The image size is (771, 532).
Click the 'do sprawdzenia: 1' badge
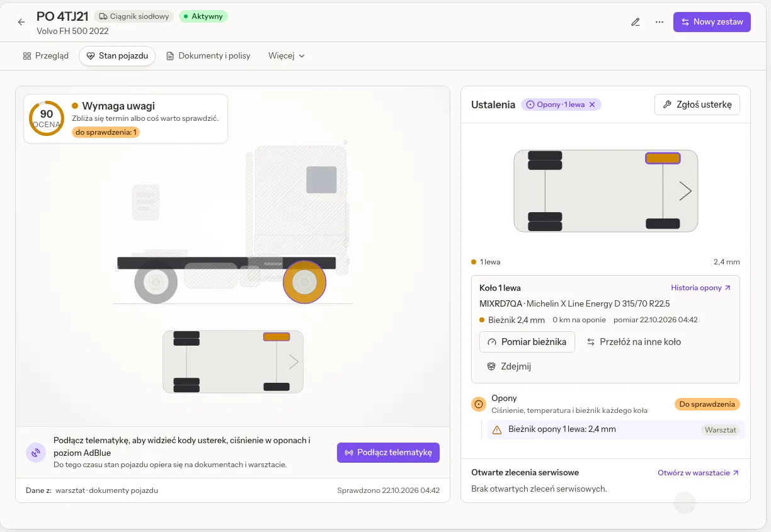pyautogui.click(x=106, y=132)
